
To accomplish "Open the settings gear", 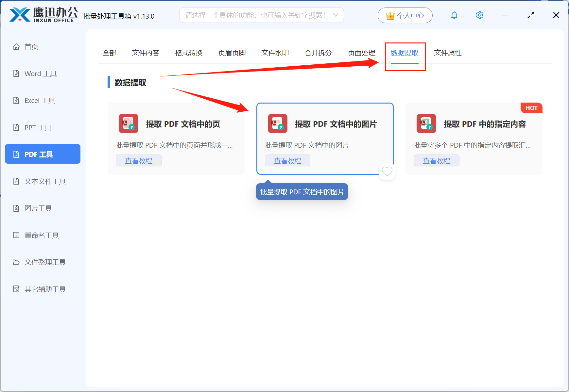I will click(479, 15).
